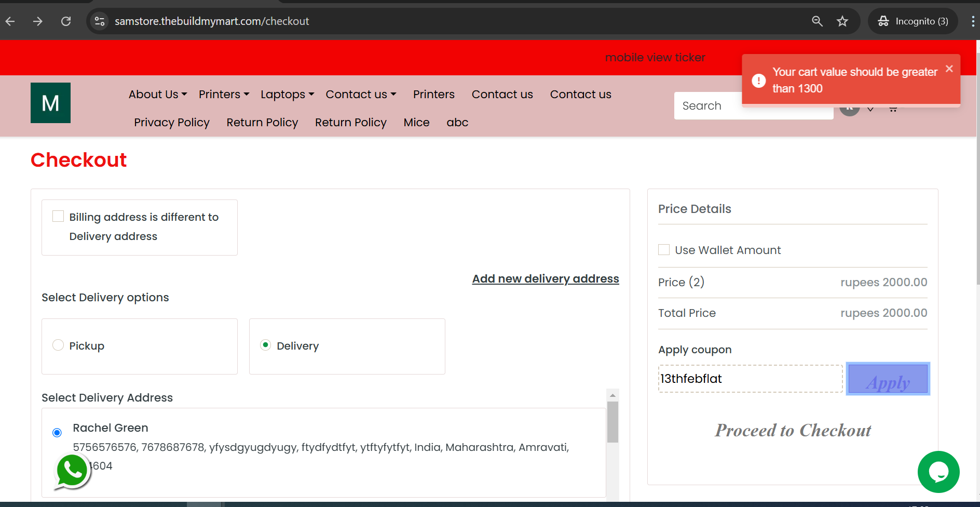Dismiss the cart value error toast
Screen dimensions: 980x507
(949, 69)
